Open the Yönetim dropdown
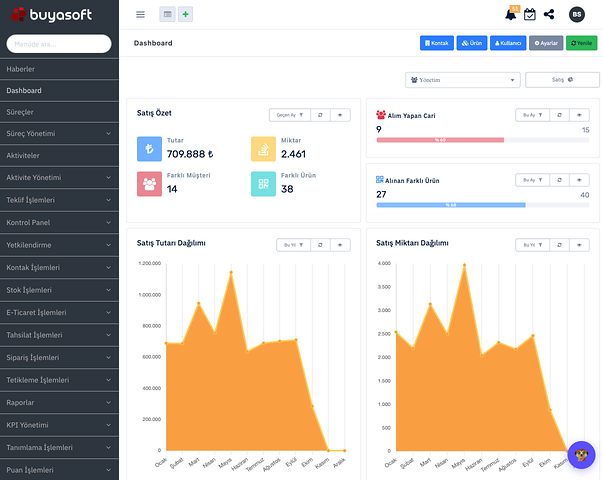Image resolution: width=603 pixels, height=480 pixels. click(x=463, y=80)
